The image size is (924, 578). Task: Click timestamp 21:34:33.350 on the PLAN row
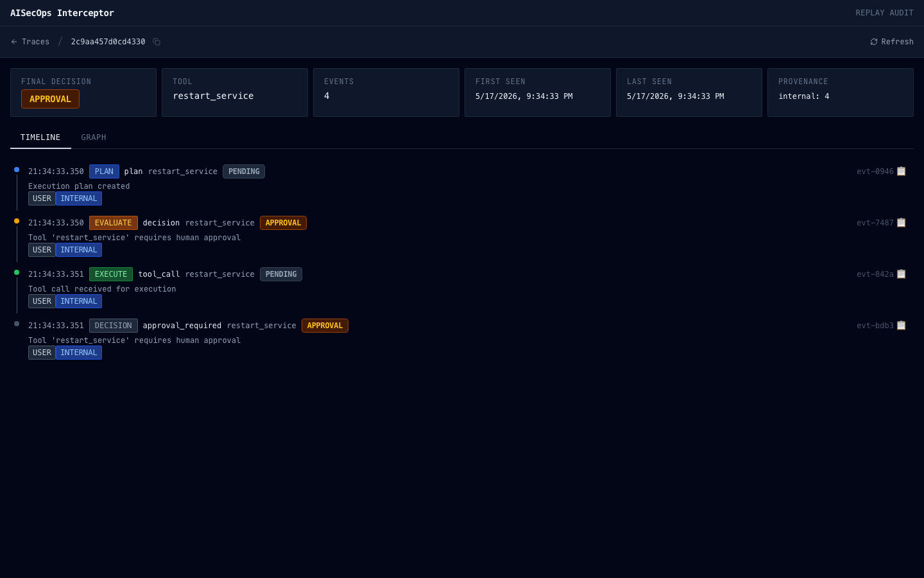coord(56,171)
